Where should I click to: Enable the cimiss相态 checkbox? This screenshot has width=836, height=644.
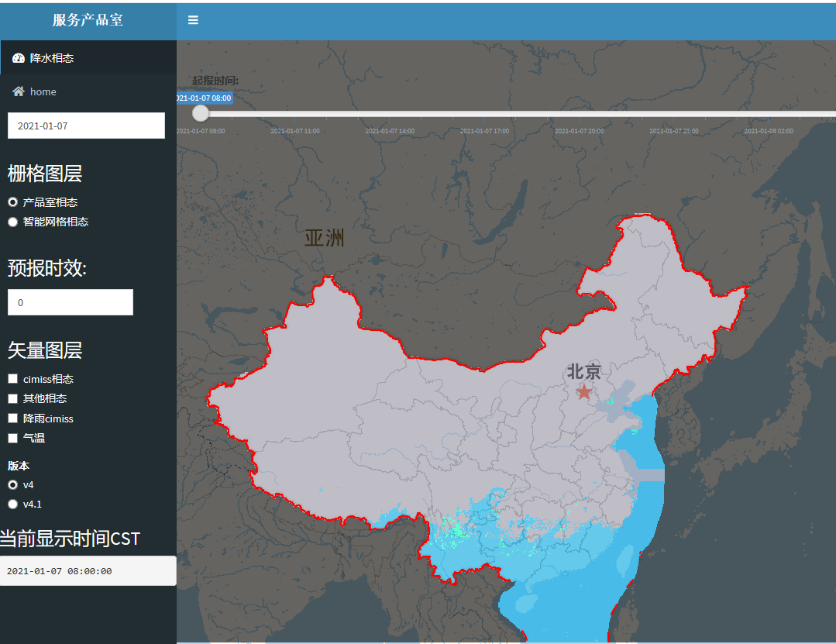(13, 378)
